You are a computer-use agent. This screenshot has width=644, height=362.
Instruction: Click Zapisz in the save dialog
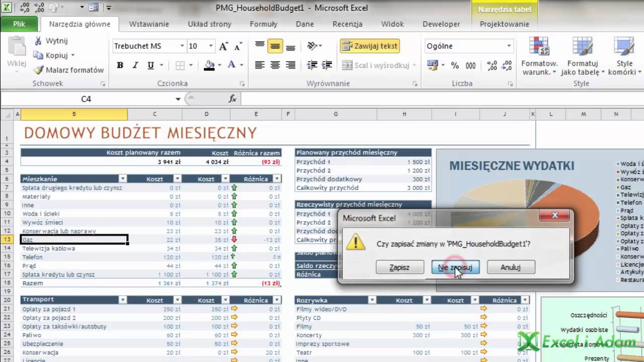click(x=399, y=267)
